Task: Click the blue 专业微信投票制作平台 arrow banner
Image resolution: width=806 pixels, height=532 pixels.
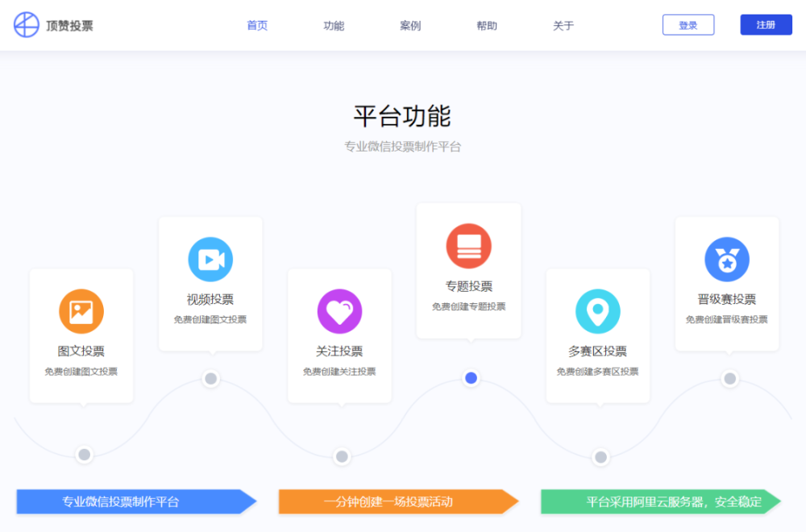Action: click(137, 501)
